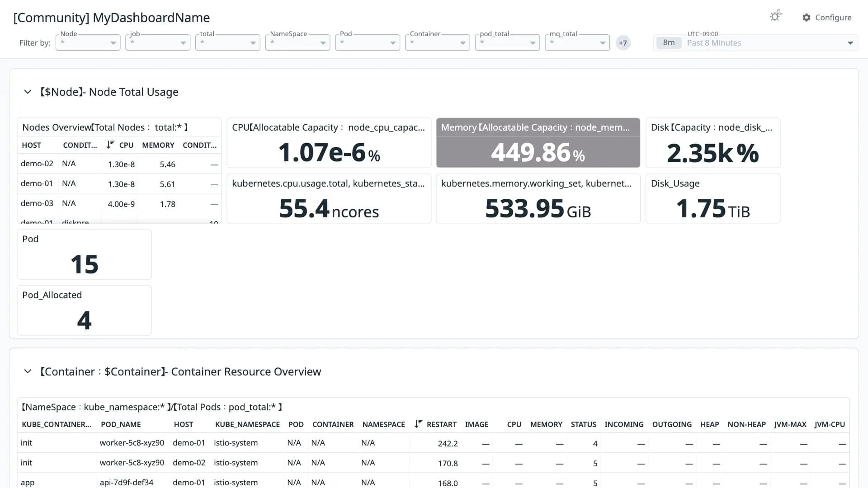
Task: Click the HOST column header in Nodes Overview
Action: coord(31,145)
